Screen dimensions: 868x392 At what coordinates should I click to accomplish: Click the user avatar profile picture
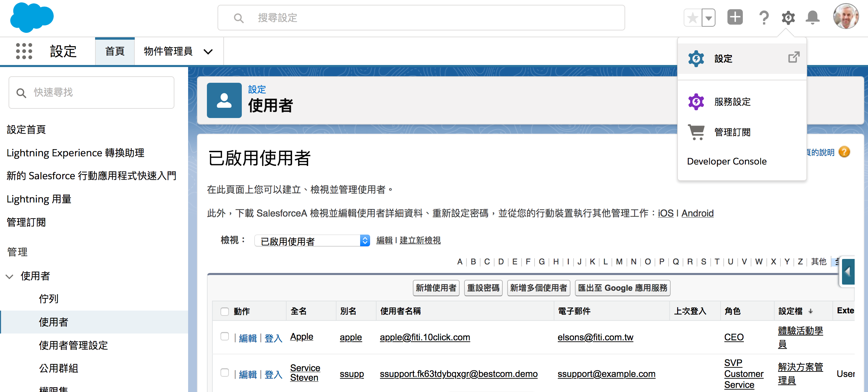845,17
